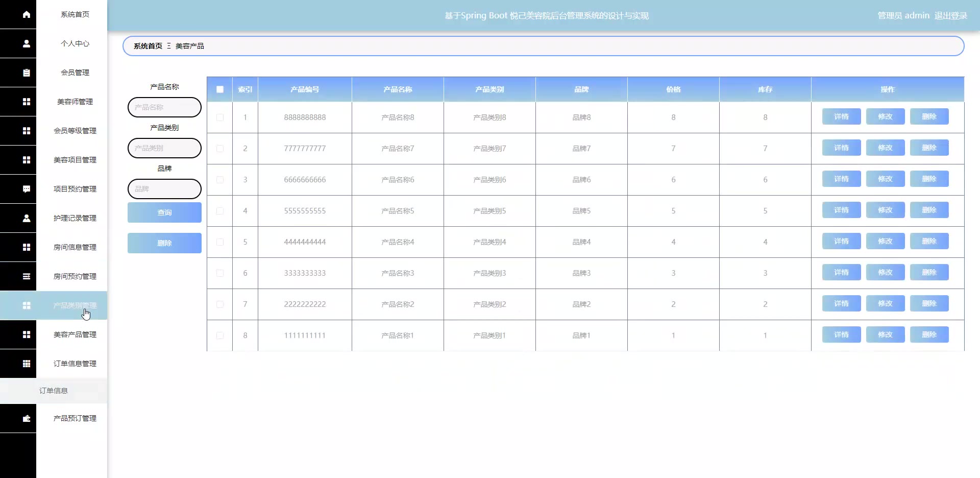Viewport: 980px width, 478px height.
Task: Click the grid icon beside 美容师管理
Action: point(27,102)
